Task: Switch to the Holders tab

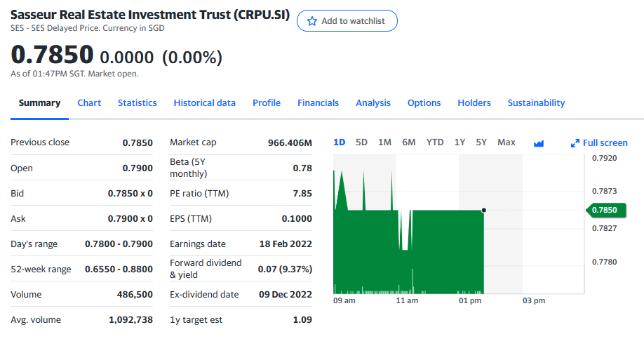Action: coord(474,102)
